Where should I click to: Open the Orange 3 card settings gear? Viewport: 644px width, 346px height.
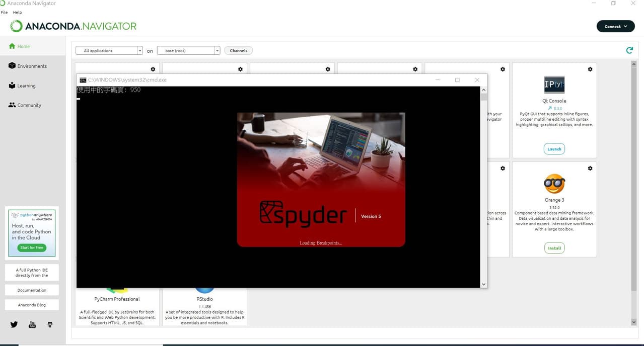590,168
